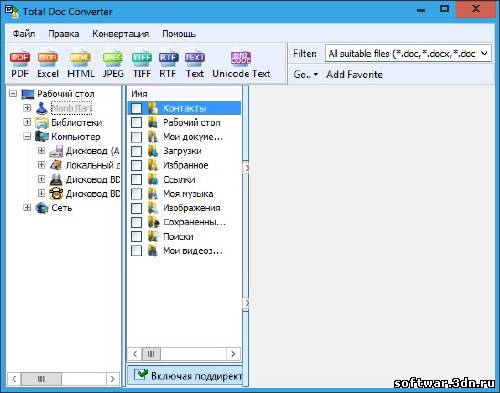
Task: Check the Моя музыка checkbox
Action: [x=136, y=194]
